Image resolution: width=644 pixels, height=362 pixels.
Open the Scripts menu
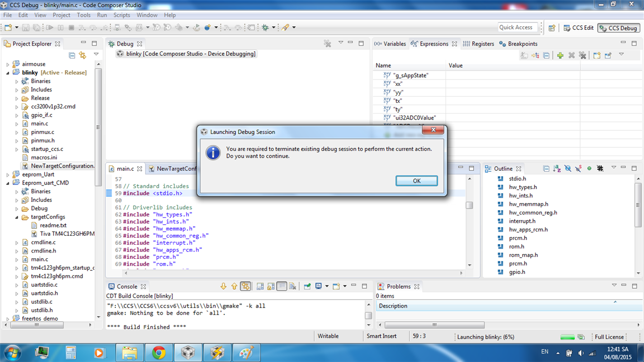coord(121,15)
